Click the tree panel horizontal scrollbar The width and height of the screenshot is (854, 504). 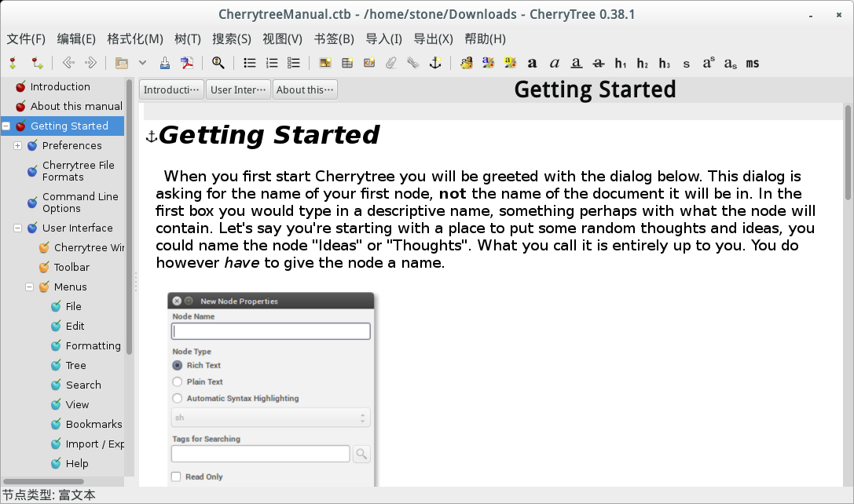[x=43, y=481]
